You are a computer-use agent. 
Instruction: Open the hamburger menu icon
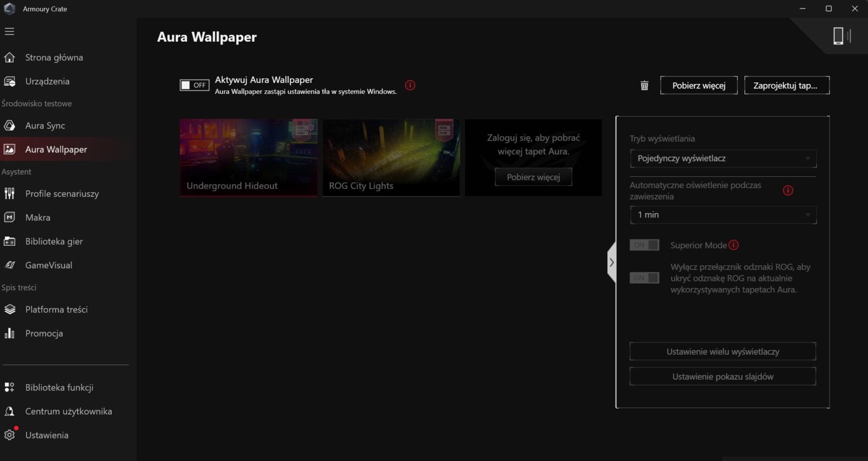(x=9, y=31)
